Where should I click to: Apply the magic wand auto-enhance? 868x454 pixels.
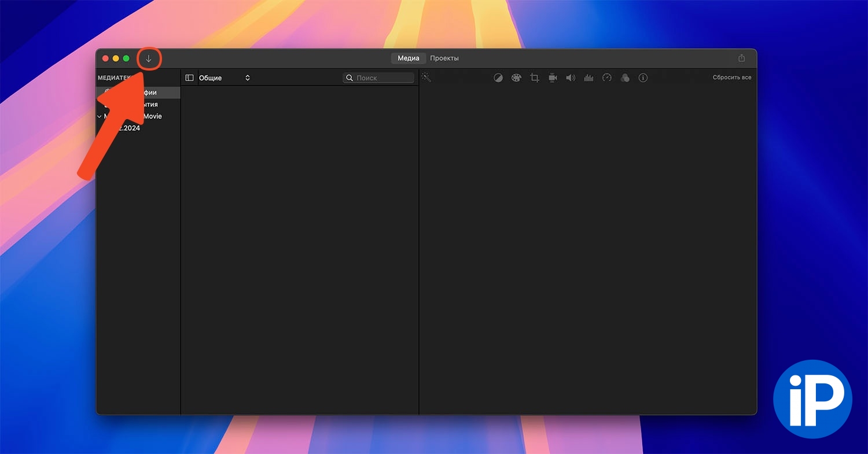tap(426, 77)
